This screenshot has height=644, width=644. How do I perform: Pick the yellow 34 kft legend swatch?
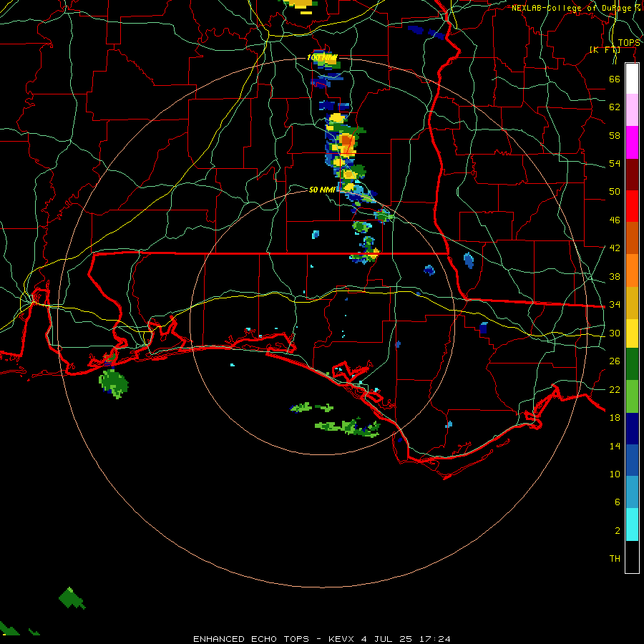[x=632, y=333]
